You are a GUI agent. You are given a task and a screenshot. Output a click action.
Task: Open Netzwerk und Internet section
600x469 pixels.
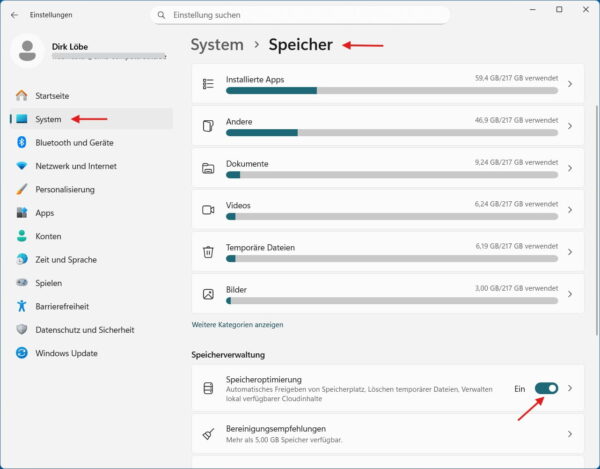click(x=91, y=166)
